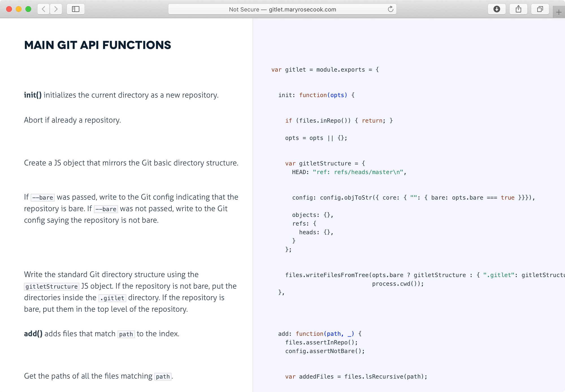Show all tabs overview
The width and height of the screenshot is (565, 392).
pyautogui.click(x=540, y=9)
